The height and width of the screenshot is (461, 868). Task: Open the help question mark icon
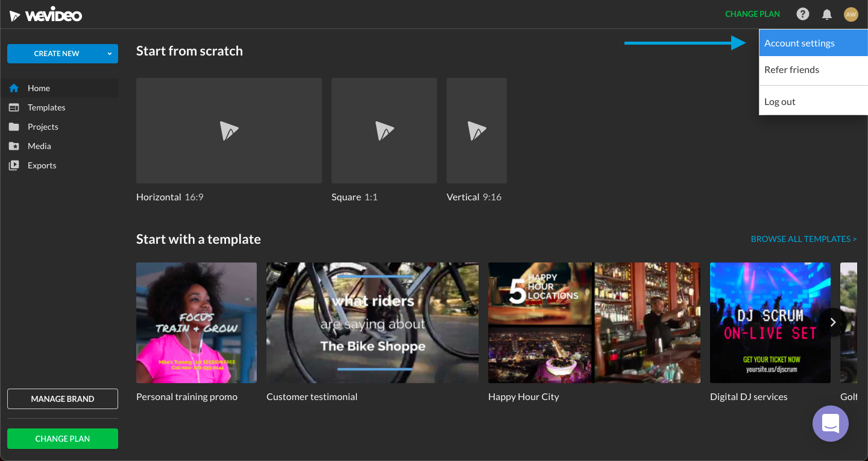802,14
